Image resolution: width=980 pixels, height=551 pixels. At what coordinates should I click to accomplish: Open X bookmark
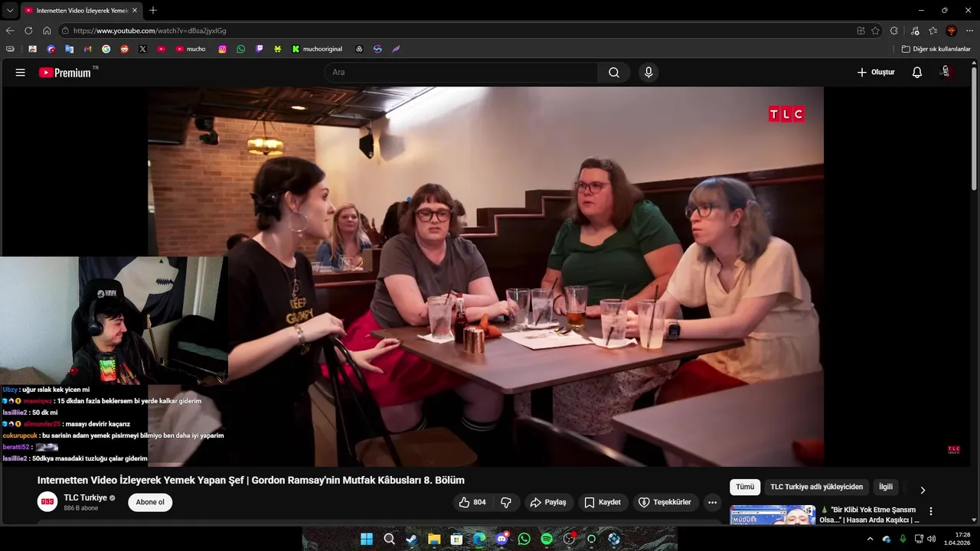[x=142, y=49]
